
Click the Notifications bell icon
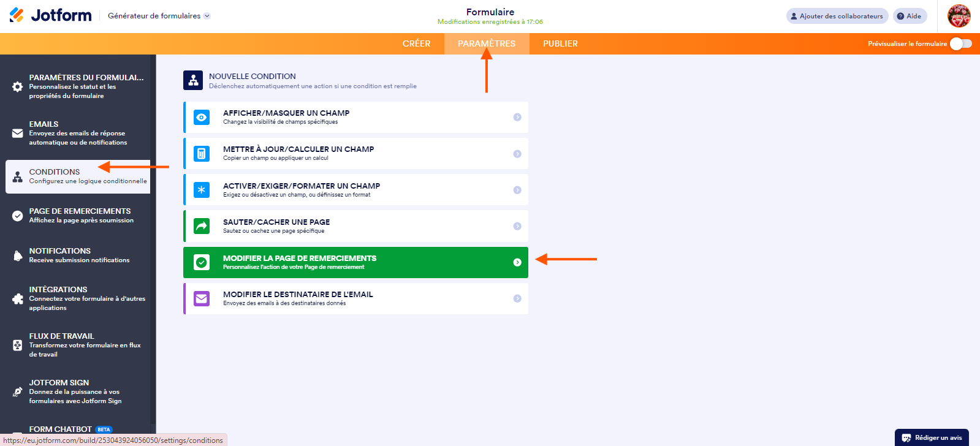click(x=18, y=255)
